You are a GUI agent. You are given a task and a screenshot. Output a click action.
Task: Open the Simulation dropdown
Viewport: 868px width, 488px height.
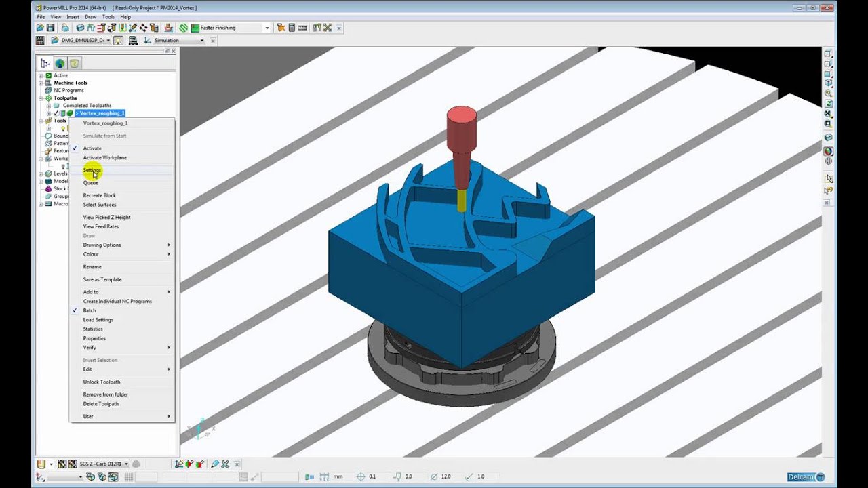point(201,41)
